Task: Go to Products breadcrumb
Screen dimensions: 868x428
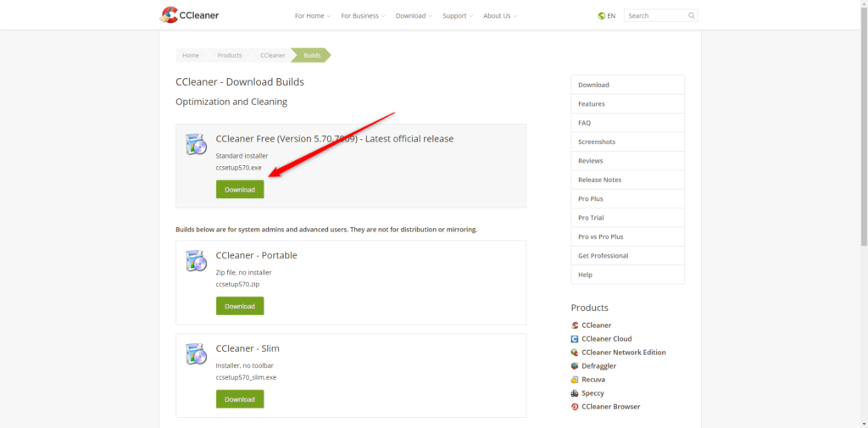Action: (x=230, y=55)
